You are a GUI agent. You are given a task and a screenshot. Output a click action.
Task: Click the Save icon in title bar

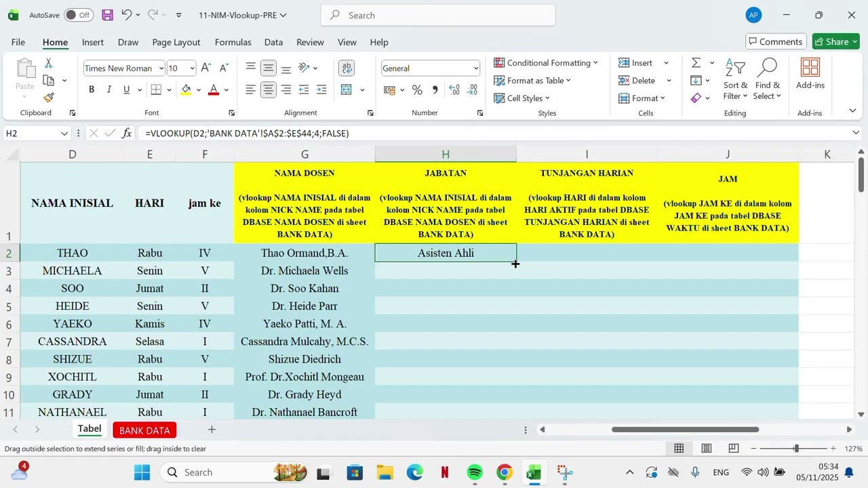[x=107, y=15]
